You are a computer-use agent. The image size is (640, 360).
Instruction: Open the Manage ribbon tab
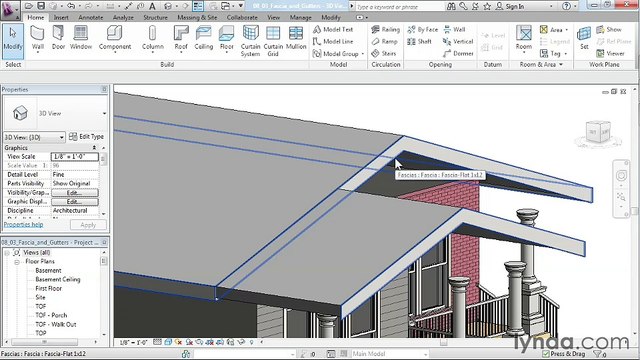[300, 18]
